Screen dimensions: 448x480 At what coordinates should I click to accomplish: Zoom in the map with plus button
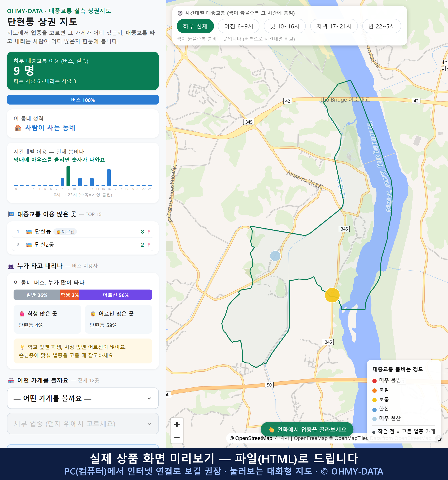click(177, 424)
